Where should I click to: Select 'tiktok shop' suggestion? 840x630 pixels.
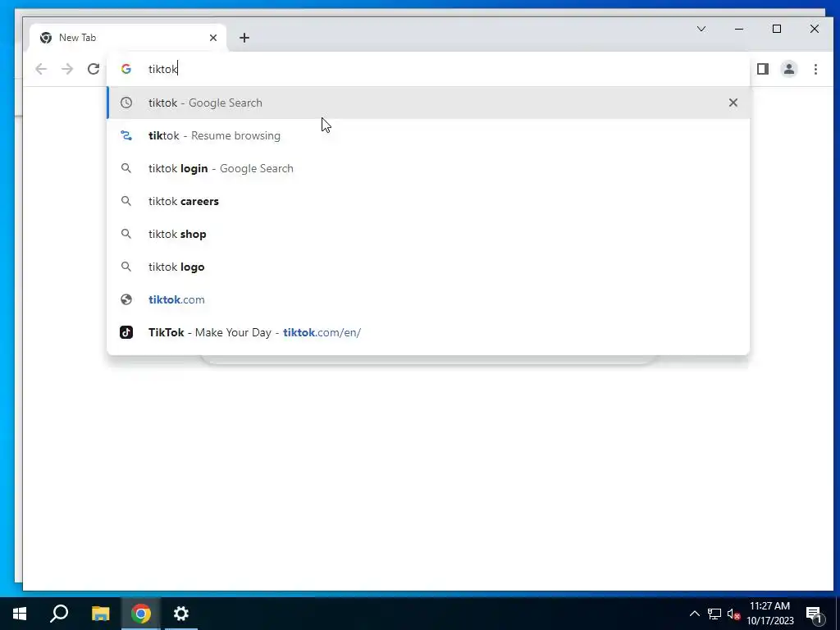(428, 234)
